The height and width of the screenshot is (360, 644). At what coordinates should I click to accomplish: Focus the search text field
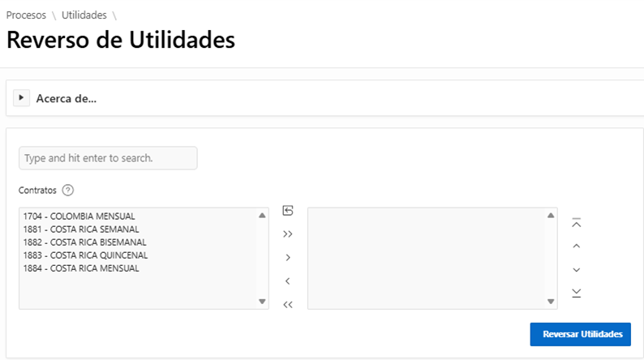pos(108,158)
